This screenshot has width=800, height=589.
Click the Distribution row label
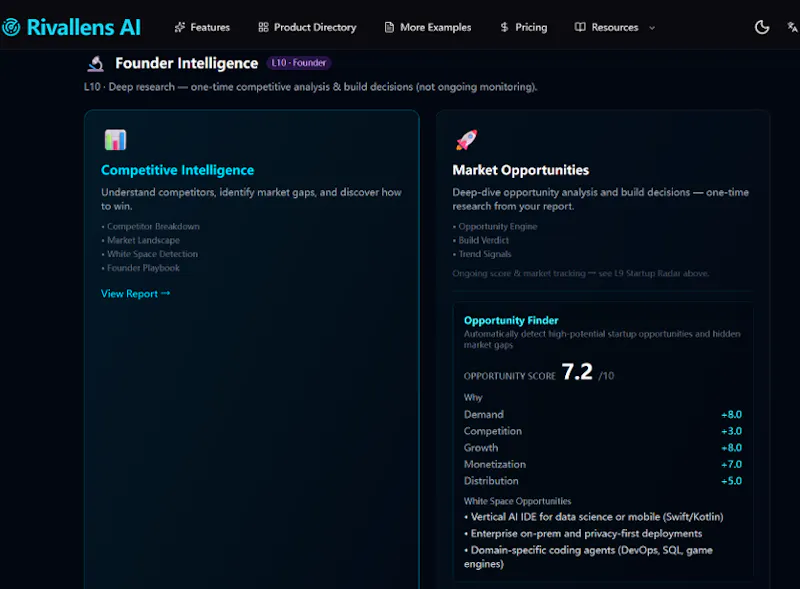pyautogui.click(x=491, y=481)
